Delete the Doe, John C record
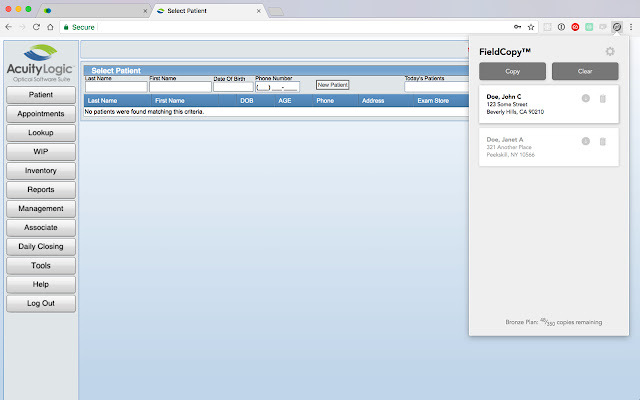 (x=602, y=98)
